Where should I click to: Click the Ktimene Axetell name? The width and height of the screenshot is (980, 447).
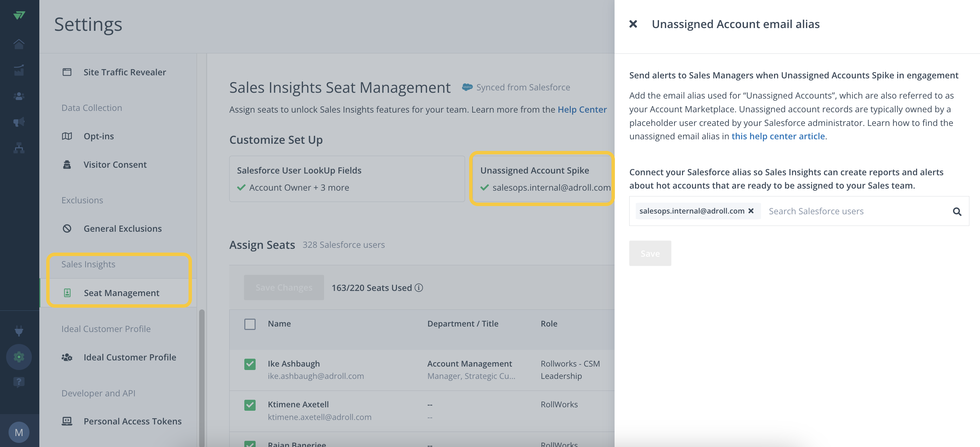tap(298, 404)
